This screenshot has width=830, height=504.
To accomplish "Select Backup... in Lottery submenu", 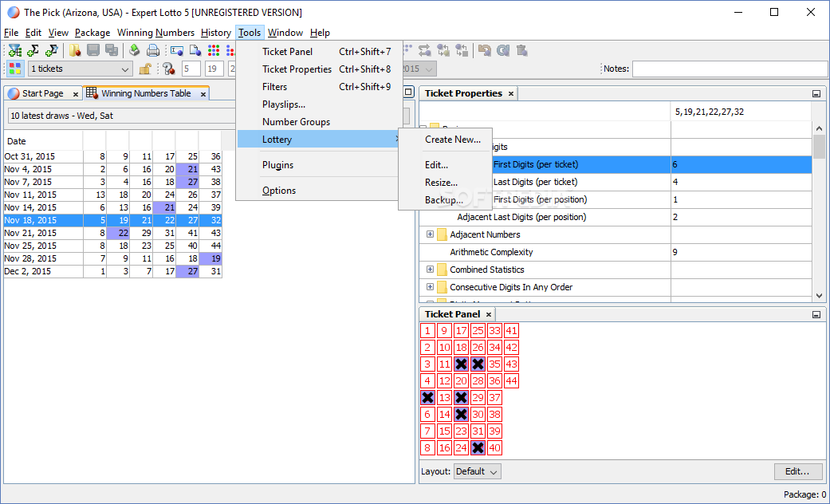I will tap(446, 200).
